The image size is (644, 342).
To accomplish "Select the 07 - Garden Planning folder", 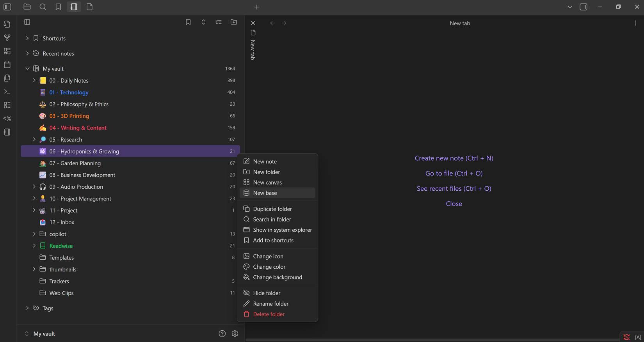I will coord(80,163).
